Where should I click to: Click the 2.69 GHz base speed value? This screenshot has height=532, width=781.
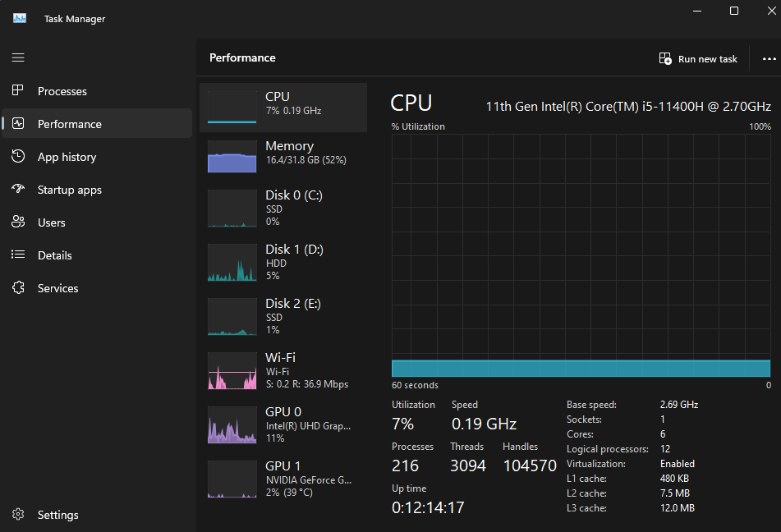click(679, 405)
